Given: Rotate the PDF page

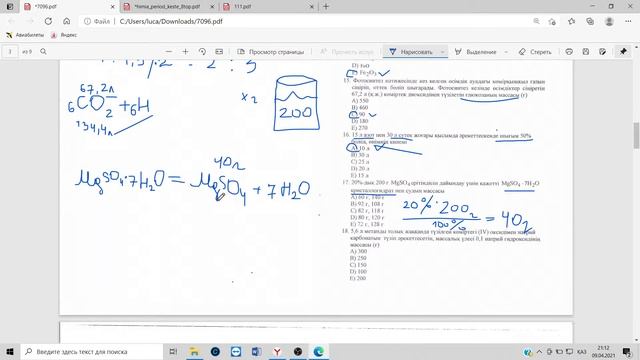Looking at the screenshot, I should click(x=202, y=52).
